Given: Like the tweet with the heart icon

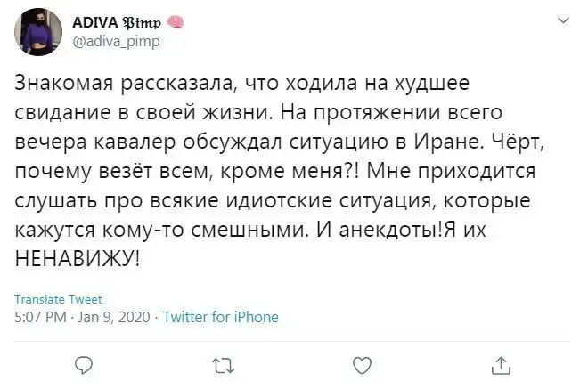Looking at the screenshot, I should (x=362, y=365).
